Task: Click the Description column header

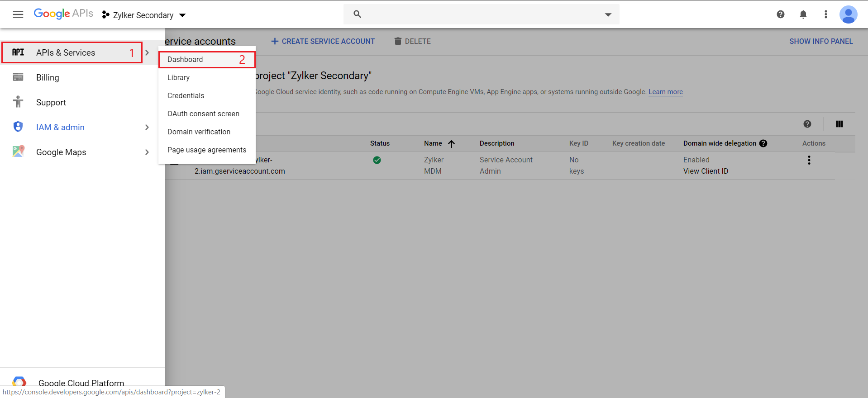Action: 497,143
